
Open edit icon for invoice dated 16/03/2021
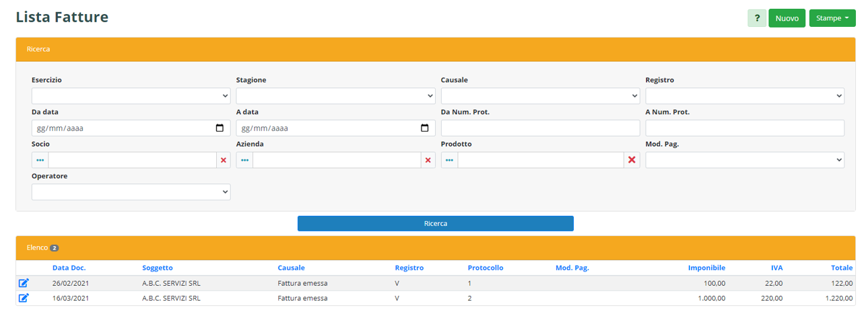[24, 298]
